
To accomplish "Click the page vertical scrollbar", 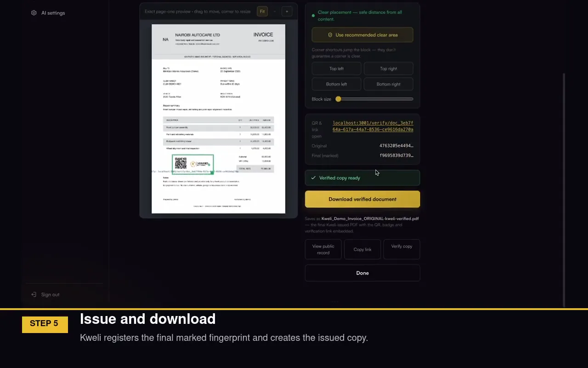I will pyautogui.click(x=564, y=190).
